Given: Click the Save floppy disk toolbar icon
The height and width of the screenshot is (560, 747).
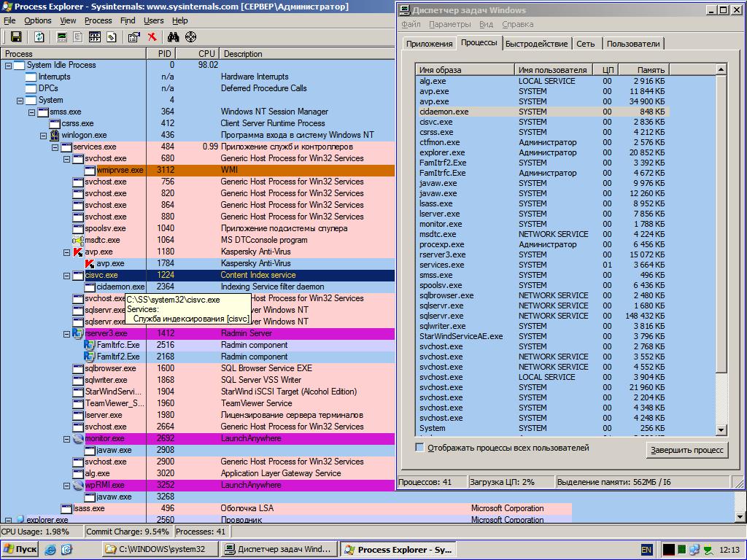Looking at the screenshot, I should [x=16, y=37].
